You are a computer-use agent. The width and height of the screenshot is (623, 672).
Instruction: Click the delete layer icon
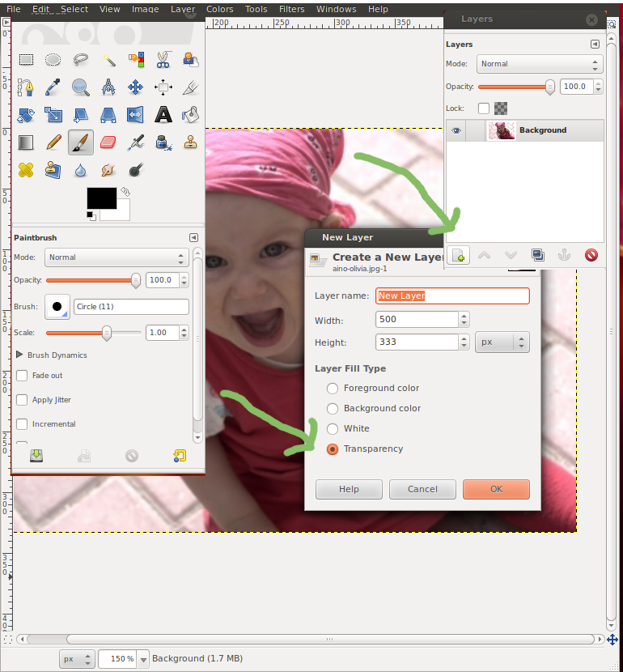(x=591, y=256)
